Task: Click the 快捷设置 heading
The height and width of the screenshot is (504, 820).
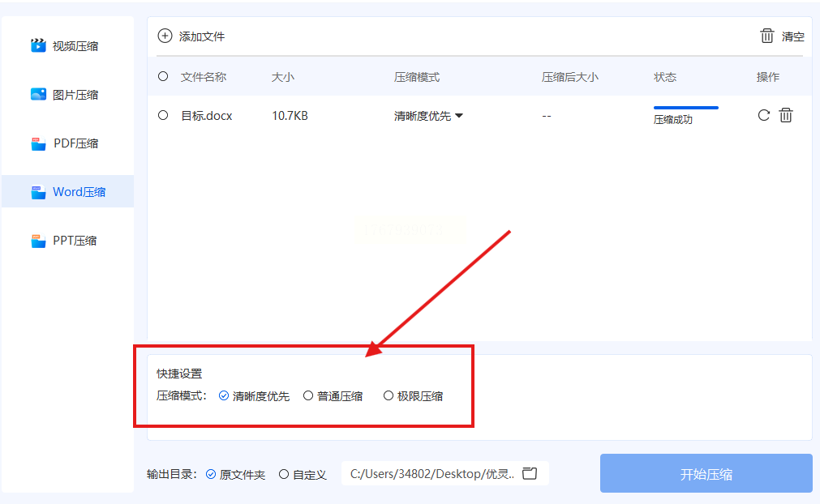Action: [x=179, y=374]
